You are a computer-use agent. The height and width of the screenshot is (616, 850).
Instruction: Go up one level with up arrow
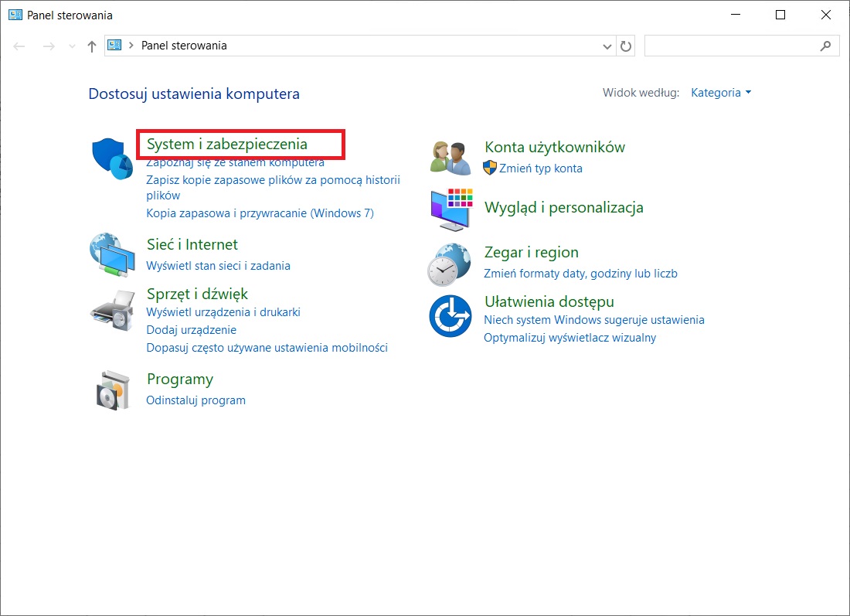92,46
